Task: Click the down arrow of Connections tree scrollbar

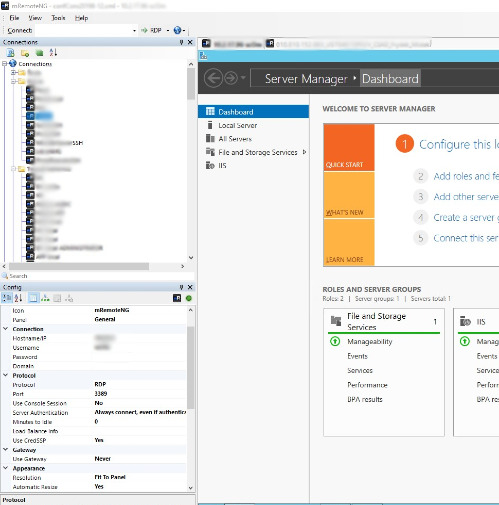Action: point(191,258)
